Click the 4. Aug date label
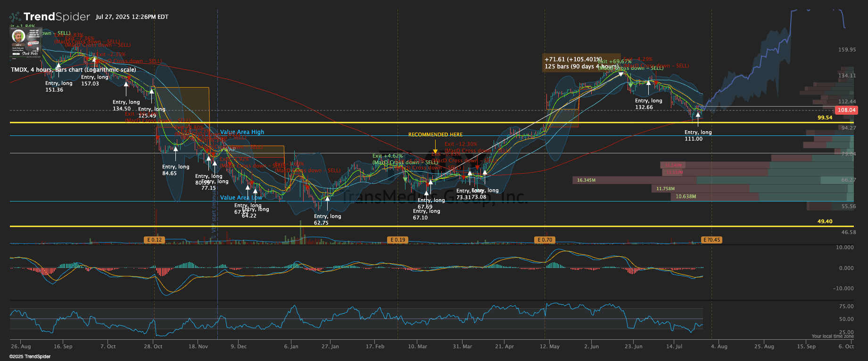Image resolution: width=868 pixels, height=361 pixels. (719, 346)
